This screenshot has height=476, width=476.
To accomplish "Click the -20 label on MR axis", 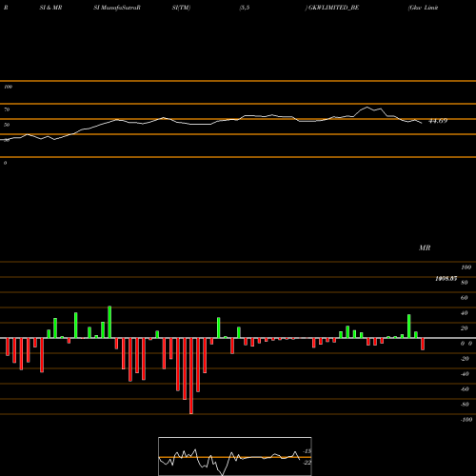I will coord(465,359).
